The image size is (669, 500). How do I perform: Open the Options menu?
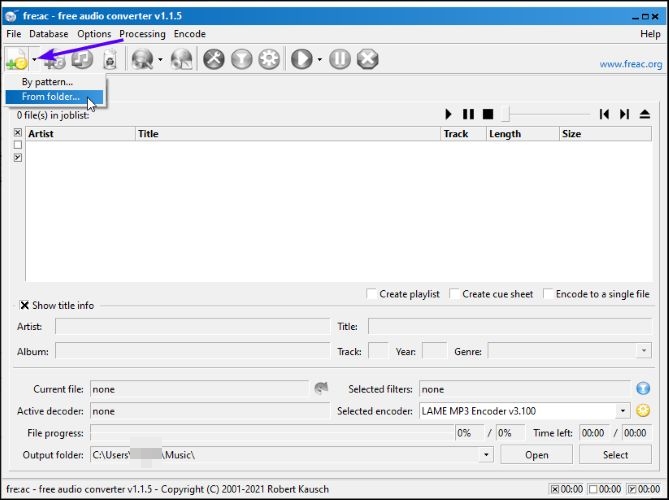pyautogui.click(x=94, y=34)
